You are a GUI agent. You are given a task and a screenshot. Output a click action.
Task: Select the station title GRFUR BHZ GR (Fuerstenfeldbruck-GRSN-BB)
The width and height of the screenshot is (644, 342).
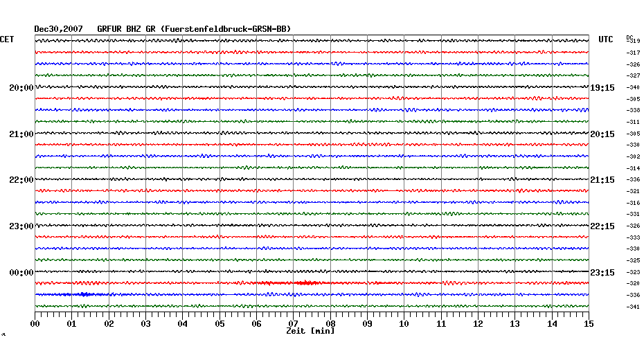[194, 29]
